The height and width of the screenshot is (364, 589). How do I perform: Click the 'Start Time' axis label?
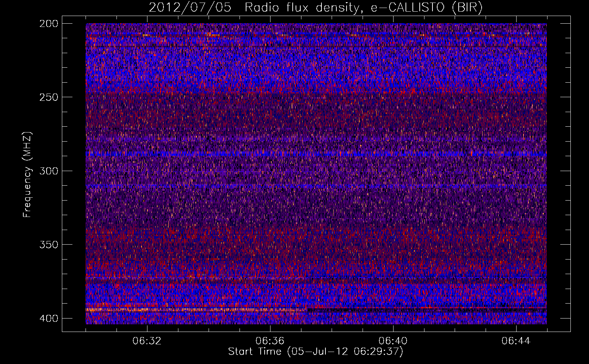(x=316, y=352)
